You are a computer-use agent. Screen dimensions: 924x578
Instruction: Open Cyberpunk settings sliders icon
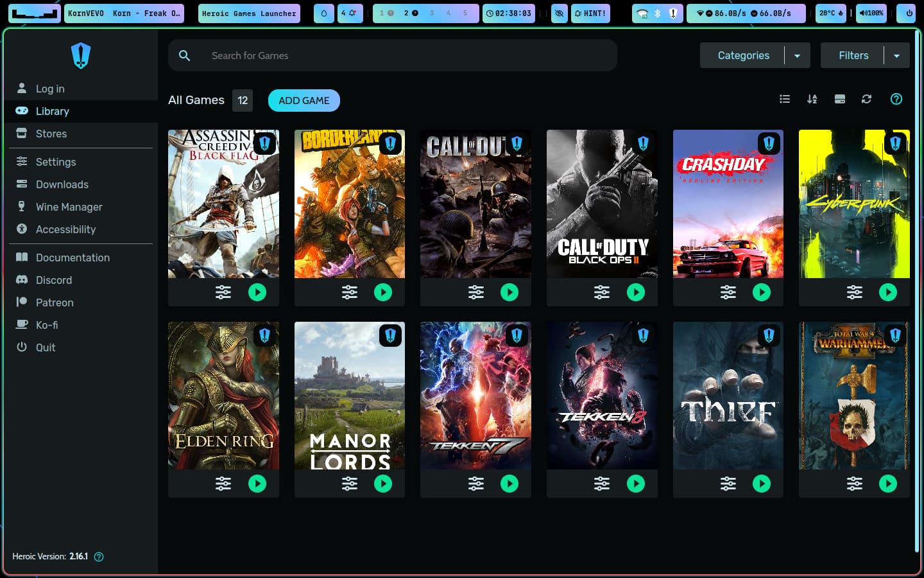855,292
